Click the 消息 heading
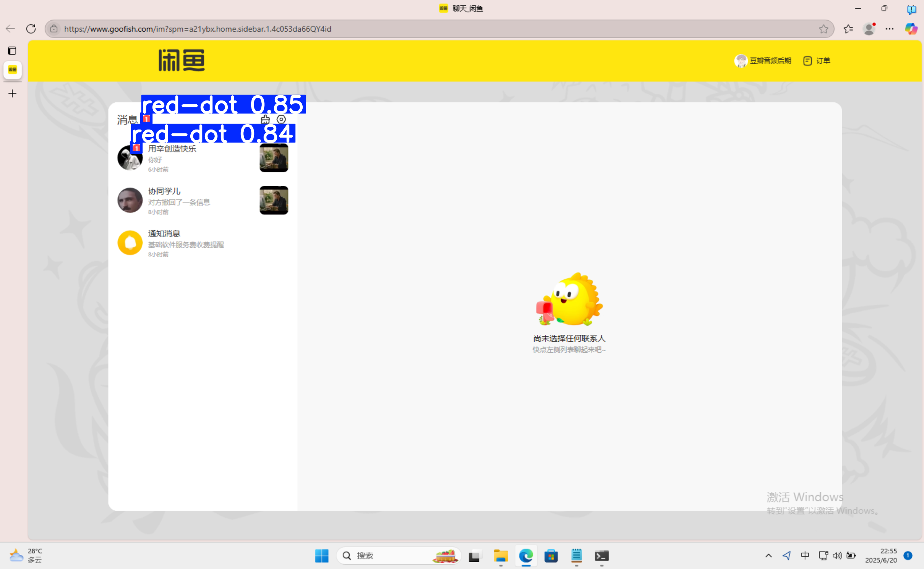Screen dimensions: 924x569 click(127, 120)
